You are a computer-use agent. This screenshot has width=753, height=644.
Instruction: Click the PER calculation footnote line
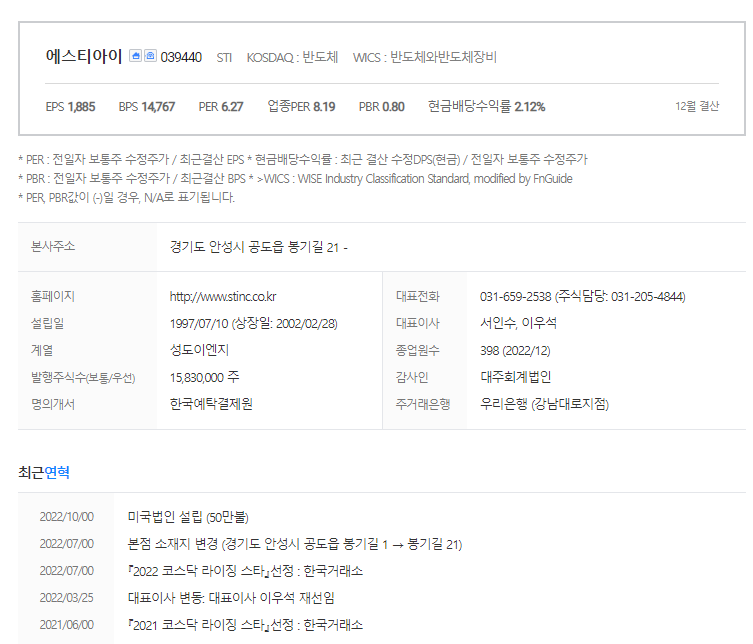(x=303, y=159)
